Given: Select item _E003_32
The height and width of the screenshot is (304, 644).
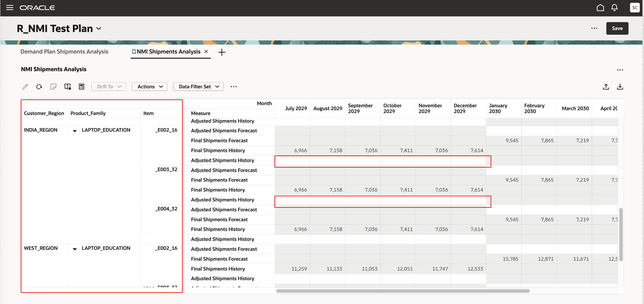Looking at the screenshot, I should [166, 170].
